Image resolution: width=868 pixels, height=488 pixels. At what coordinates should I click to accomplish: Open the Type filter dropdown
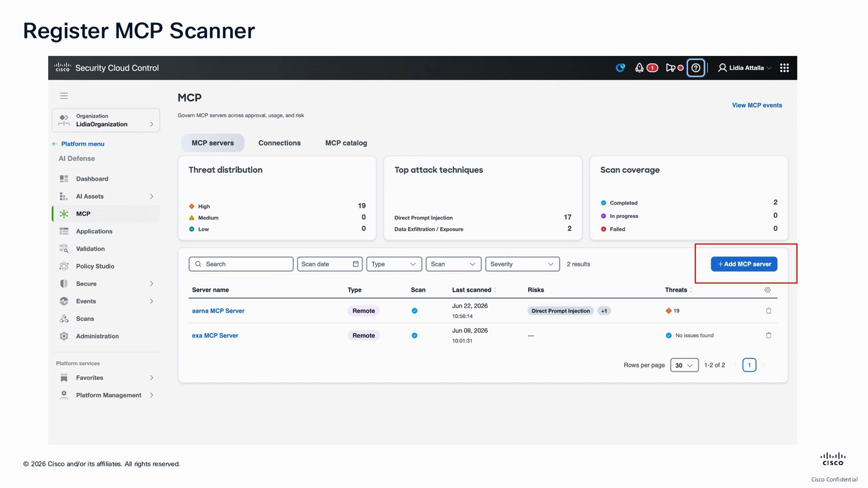click(394, 264)
